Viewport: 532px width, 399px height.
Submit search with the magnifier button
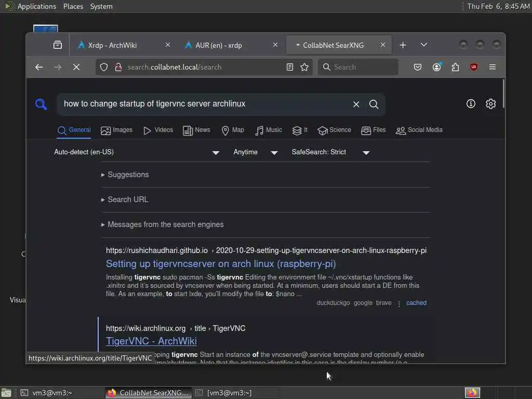[374, 104]
